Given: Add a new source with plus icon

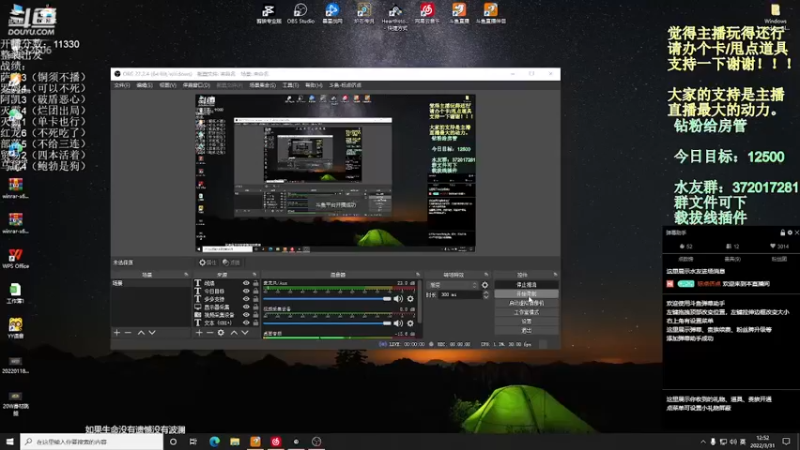Looking at the screenshot, I should tap(199, 333).
